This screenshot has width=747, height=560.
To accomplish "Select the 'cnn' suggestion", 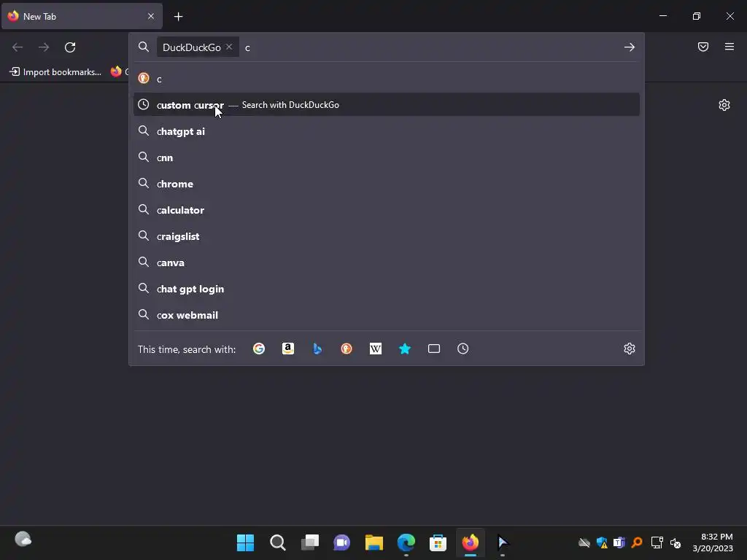I will point(387,157).
